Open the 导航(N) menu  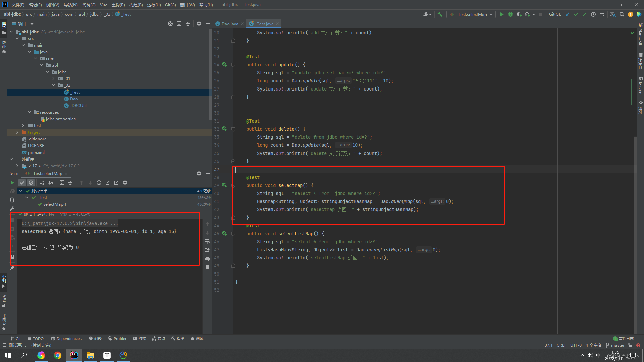[70, 5]
